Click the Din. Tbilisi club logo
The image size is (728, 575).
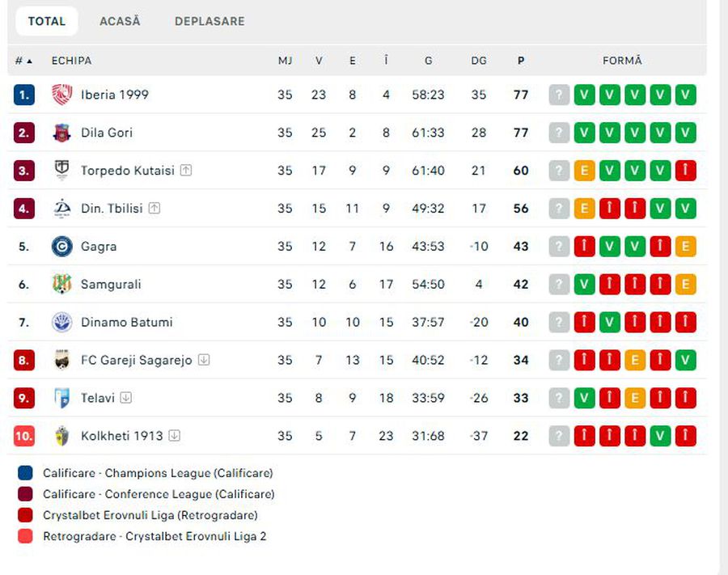62,209
